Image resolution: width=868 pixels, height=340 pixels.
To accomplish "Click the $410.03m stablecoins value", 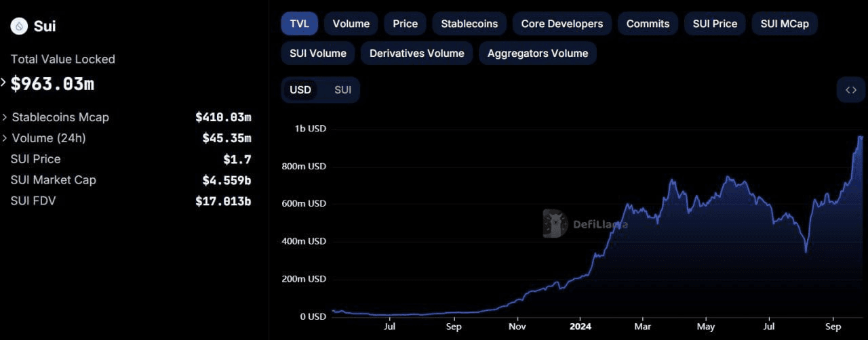I will click(x=223, y=117).
